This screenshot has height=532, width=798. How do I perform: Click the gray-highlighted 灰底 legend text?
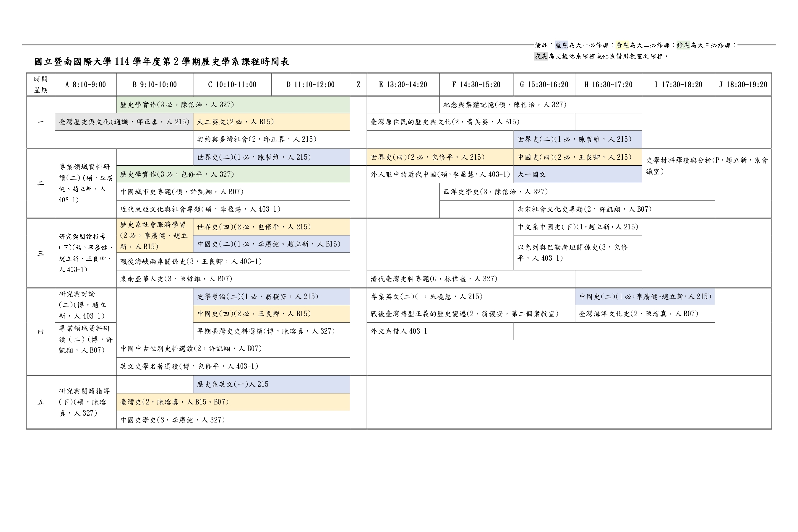[x=541, y=56]
